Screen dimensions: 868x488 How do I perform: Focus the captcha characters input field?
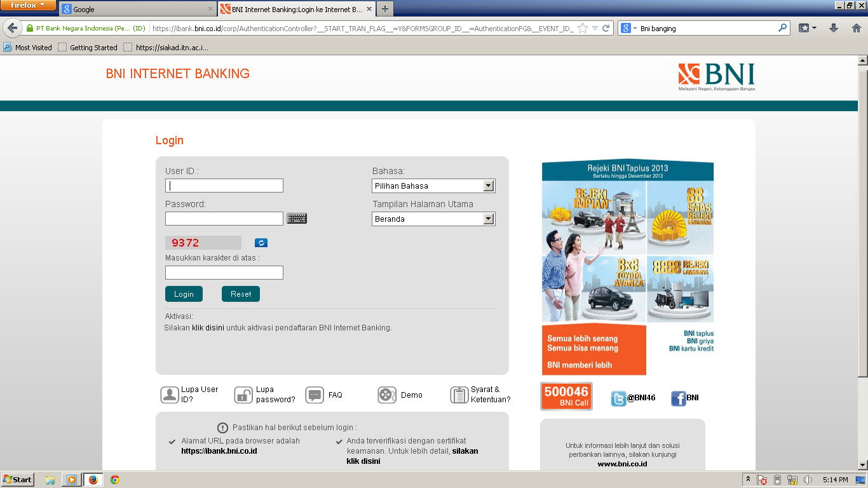tap(224, 273)
